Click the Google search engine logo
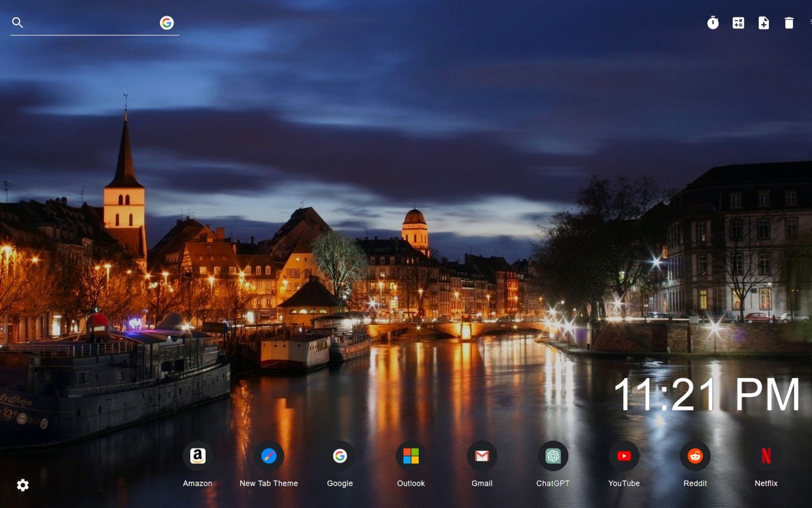 [167, 23]
